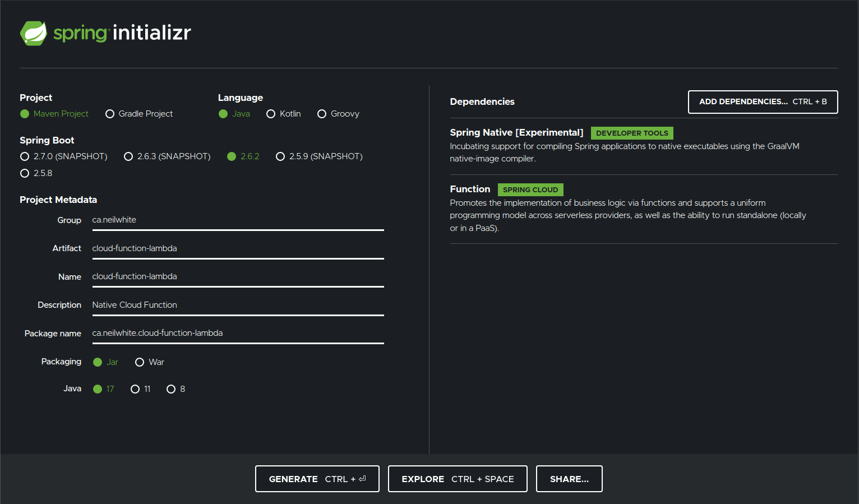Edit the Description field 'Native Cloud Function'
The height and width of the screenshot is (504, 859).
(238, 305)
